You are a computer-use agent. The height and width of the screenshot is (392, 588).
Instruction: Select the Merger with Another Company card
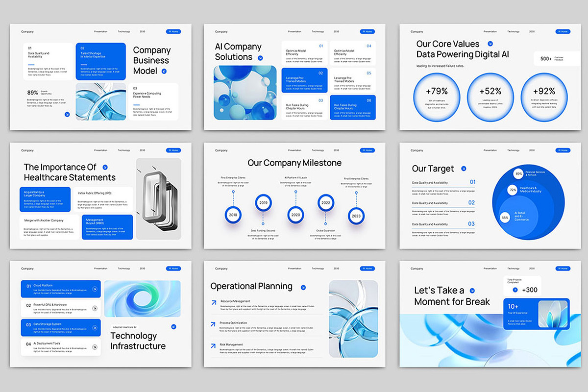50,227
